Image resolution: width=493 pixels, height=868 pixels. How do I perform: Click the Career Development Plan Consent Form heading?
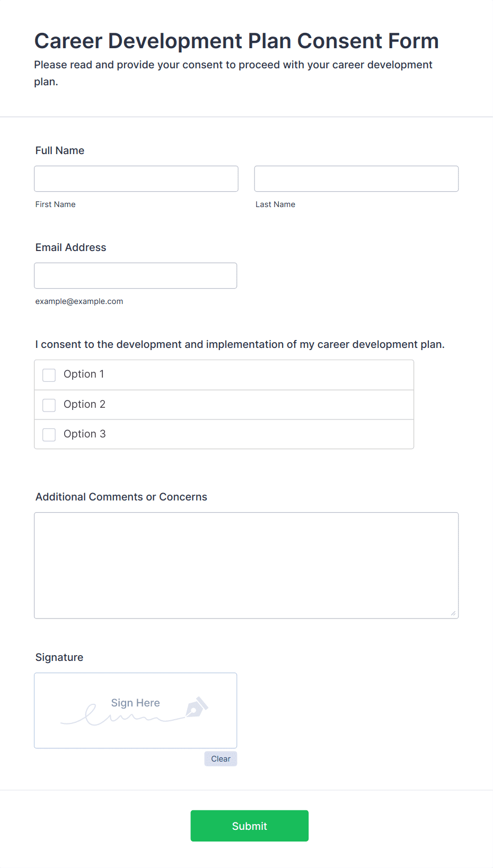(236, 41)
